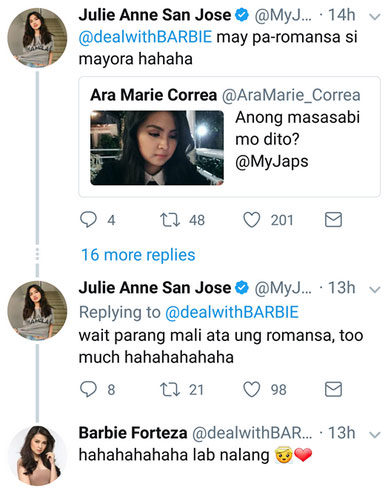This screenshot has height=490, width=389.
Task: View the quoted tweet's photo thumbnail
Action: (x=157, y=148)
